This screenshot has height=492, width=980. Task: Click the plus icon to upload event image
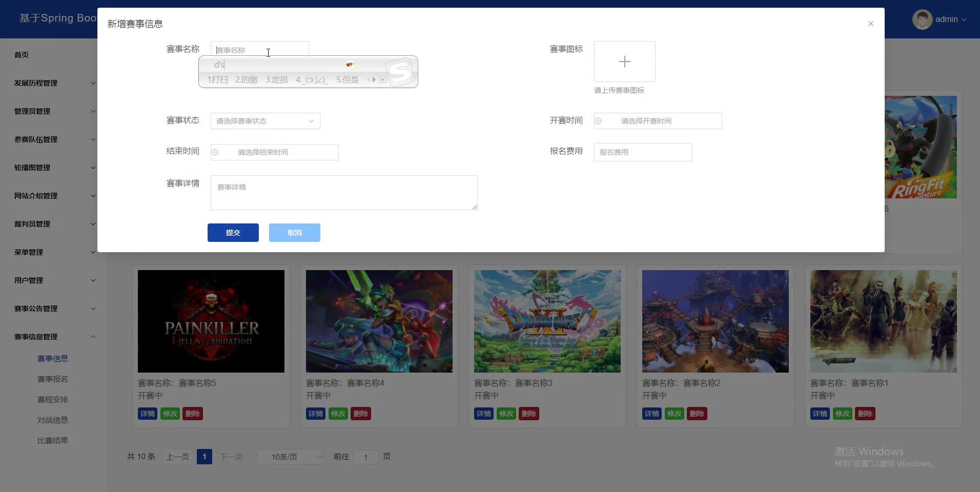click(624, 61)
